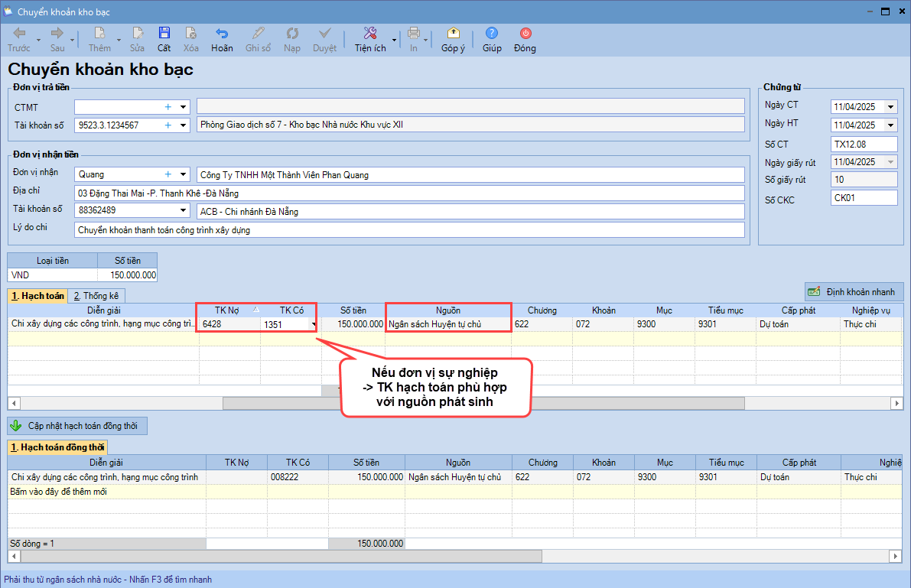This screenshot has width=911, height=588.
Task: Expand the Trước dropdown arrow
Action: tap(38, 41)
